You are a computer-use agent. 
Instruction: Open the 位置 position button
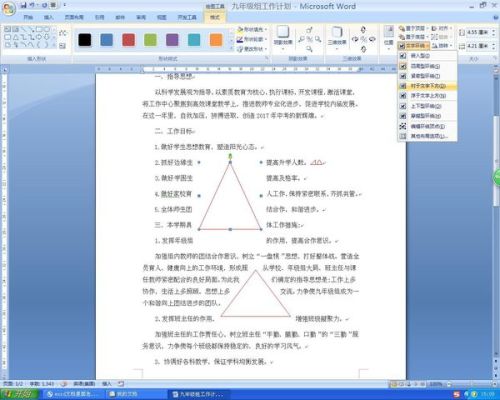point(389,37)
